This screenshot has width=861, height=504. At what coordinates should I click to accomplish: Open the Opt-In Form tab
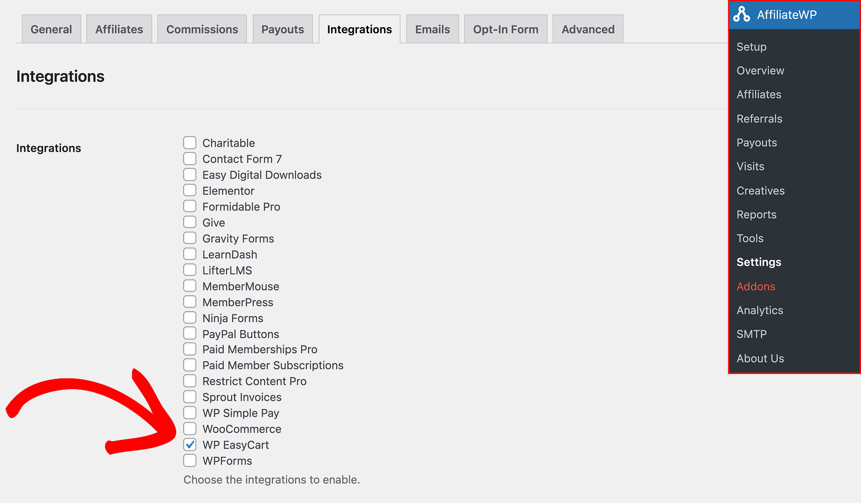pyautogui.click(x=506, y=29)
